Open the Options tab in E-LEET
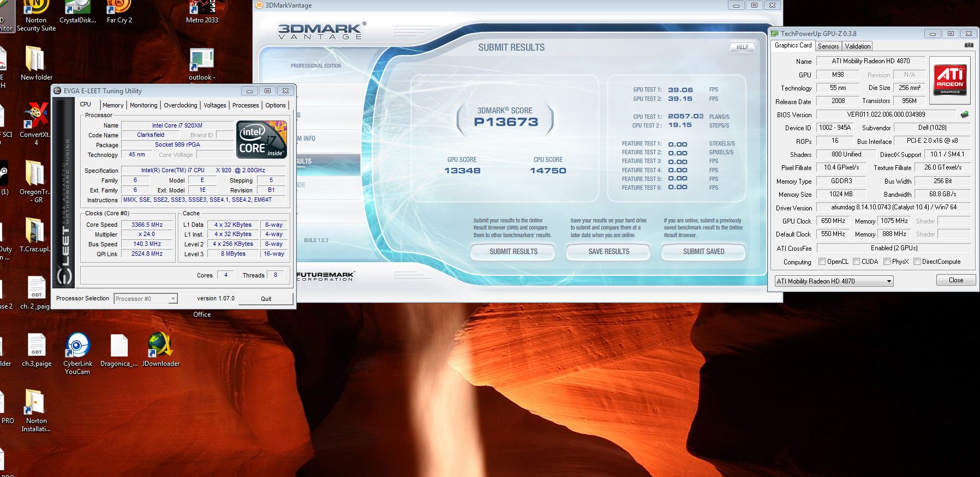Viewport: 980px width, 477px height. coord(276,105)
